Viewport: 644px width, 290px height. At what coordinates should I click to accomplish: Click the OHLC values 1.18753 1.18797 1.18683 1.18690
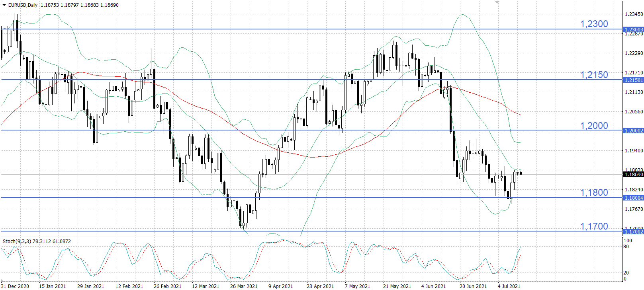[80, 5]
